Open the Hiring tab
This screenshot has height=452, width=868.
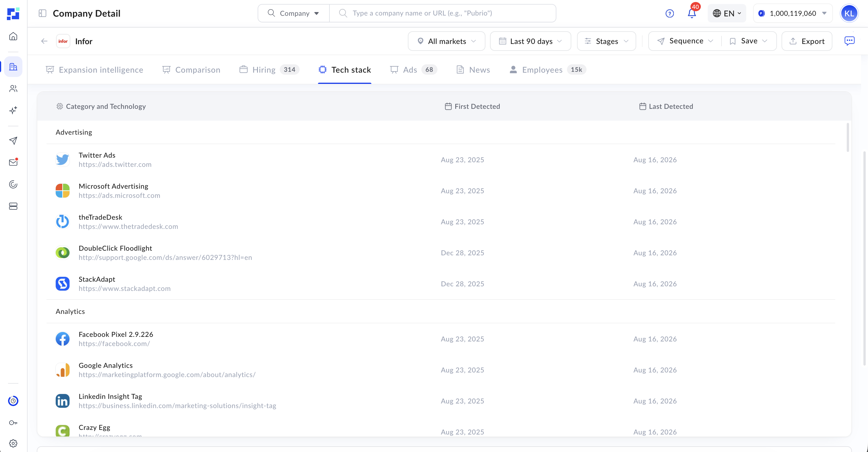[x=269, y=70]
